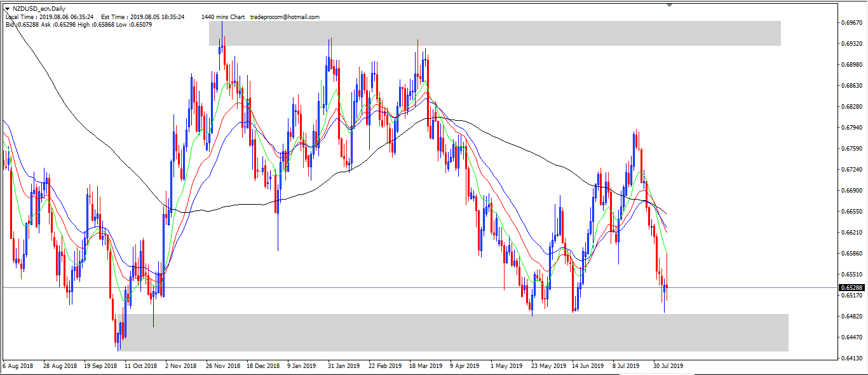Click the 28 Aug 2018 date label
Image resolution: width=868 pixels, height=375 pixels.
(60, 366)
